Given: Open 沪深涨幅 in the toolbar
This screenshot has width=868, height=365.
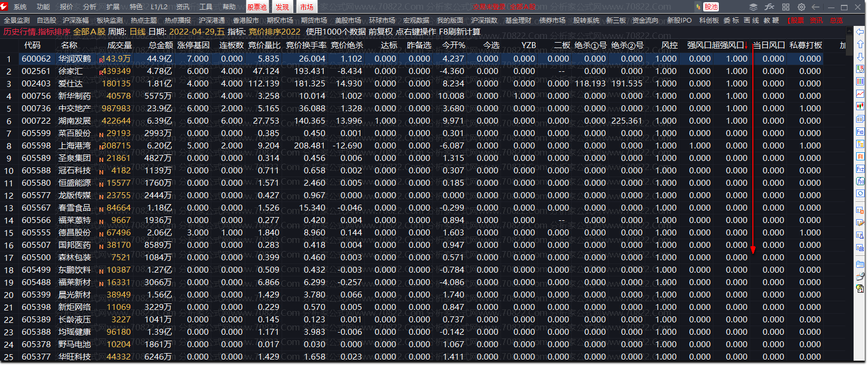Looking at the screenshot, I should [76, 21].
